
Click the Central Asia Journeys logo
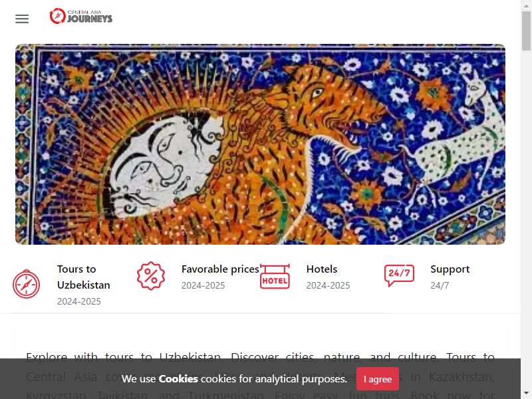[x=80, y=16]
